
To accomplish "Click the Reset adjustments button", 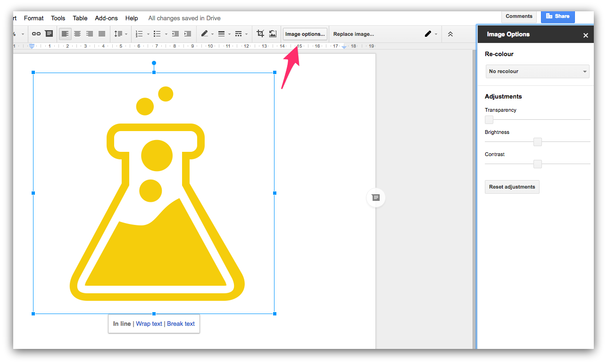I will click(512, 187).
